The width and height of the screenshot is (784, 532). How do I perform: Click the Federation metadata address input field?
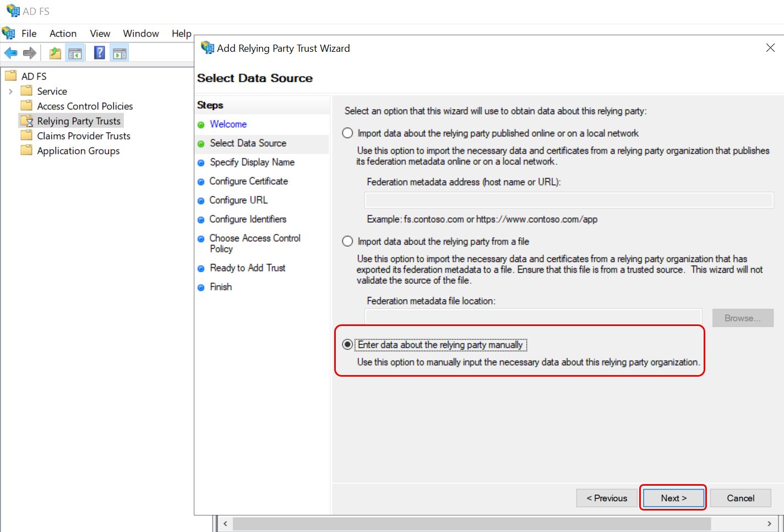(569, 200)
